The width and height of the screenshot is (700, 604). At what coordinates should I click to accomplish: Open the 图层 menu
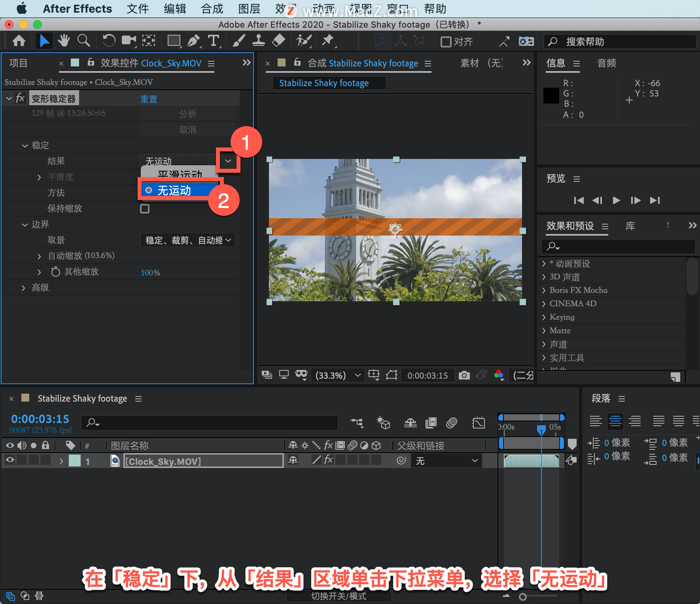249,9
